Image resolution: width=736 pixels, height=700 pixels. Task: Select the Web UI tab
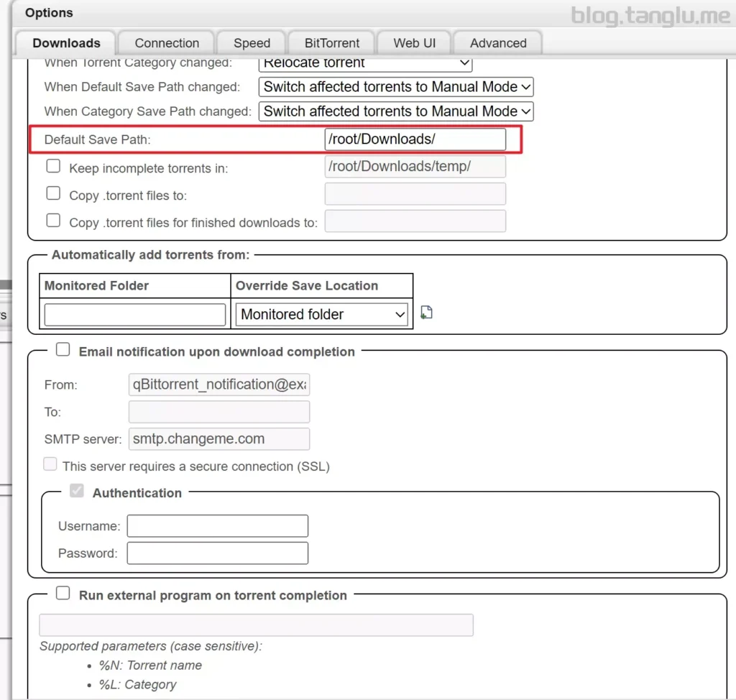pos(414,43)
